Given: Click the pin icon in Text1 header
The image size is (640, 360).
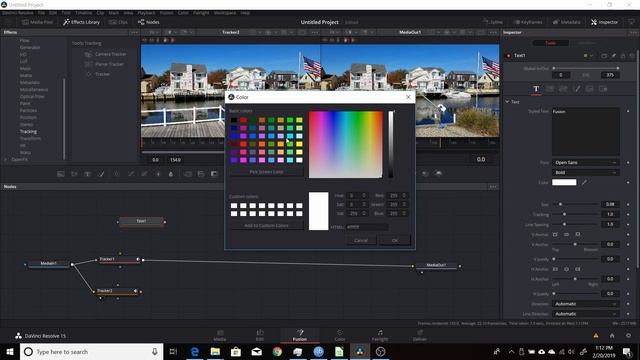Looking at the screenshot, I should pos(613,56).
